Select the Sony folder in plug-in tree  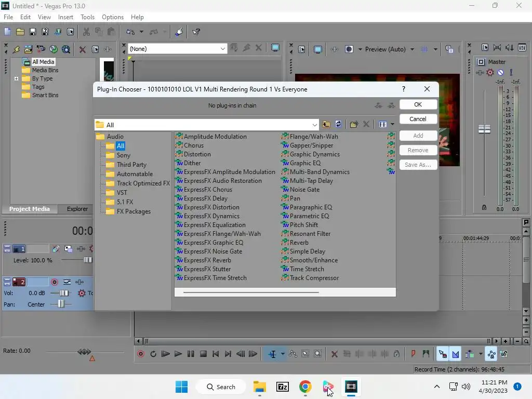click(124, 155)
